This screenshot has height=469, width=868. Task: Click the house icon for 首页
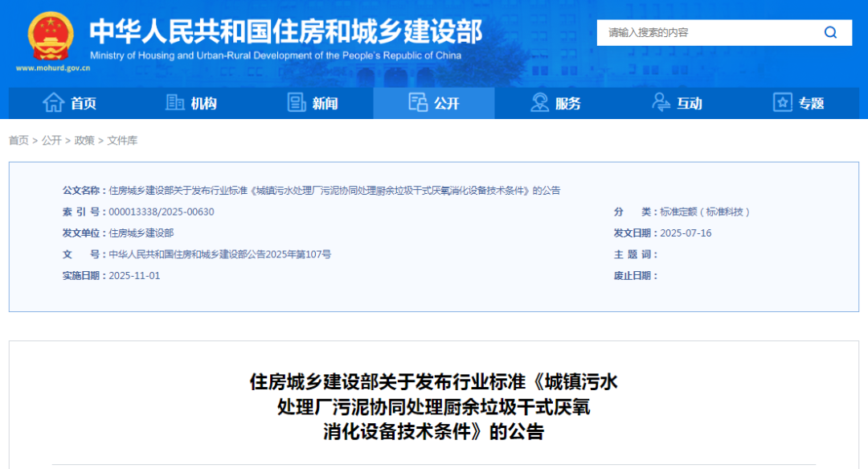tap(53, 103)
